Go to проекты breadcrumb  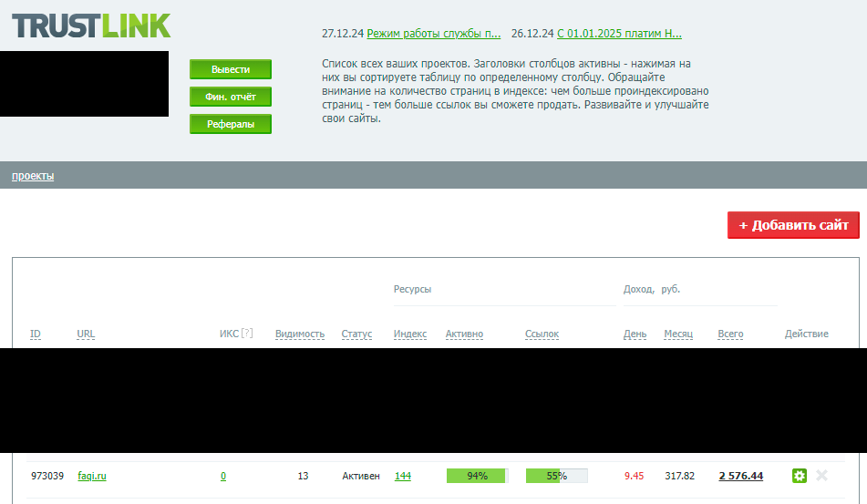tap(33, 176)
